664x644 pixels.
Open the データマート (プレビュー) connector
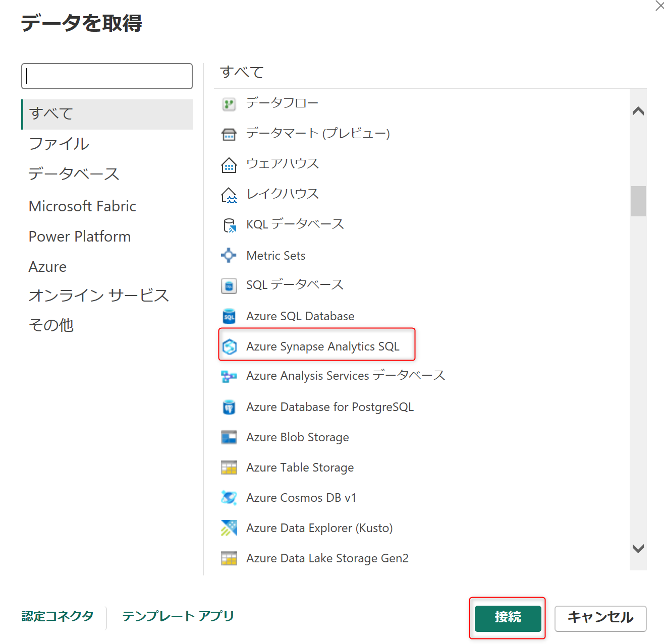tap(317, 134)
